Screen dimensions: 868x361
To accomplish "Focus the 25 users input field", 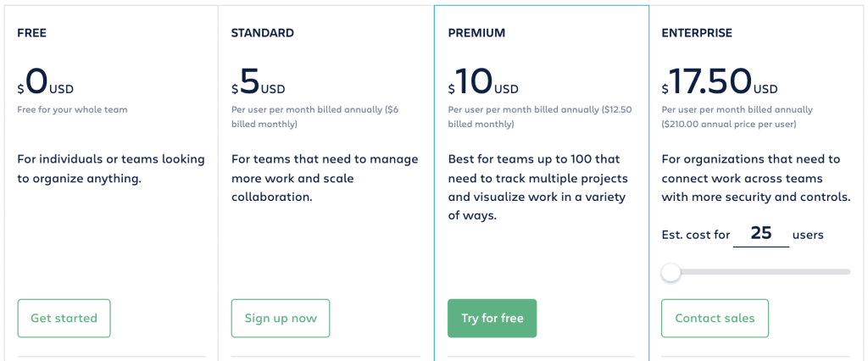I will point(761,233).
